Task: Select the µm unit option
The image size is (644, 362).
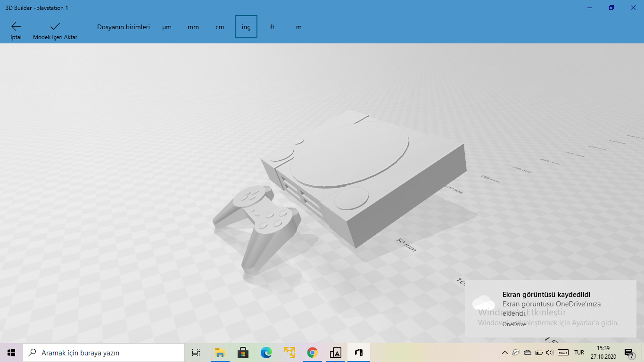Action: point(167,27)
